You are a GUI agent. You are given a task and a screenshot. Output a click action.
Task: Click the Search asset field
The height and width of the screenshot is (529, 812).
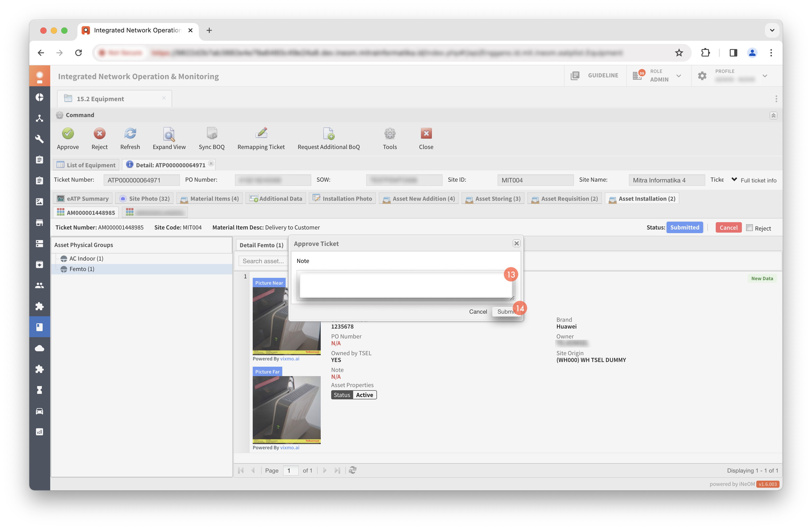click(263, 261)
